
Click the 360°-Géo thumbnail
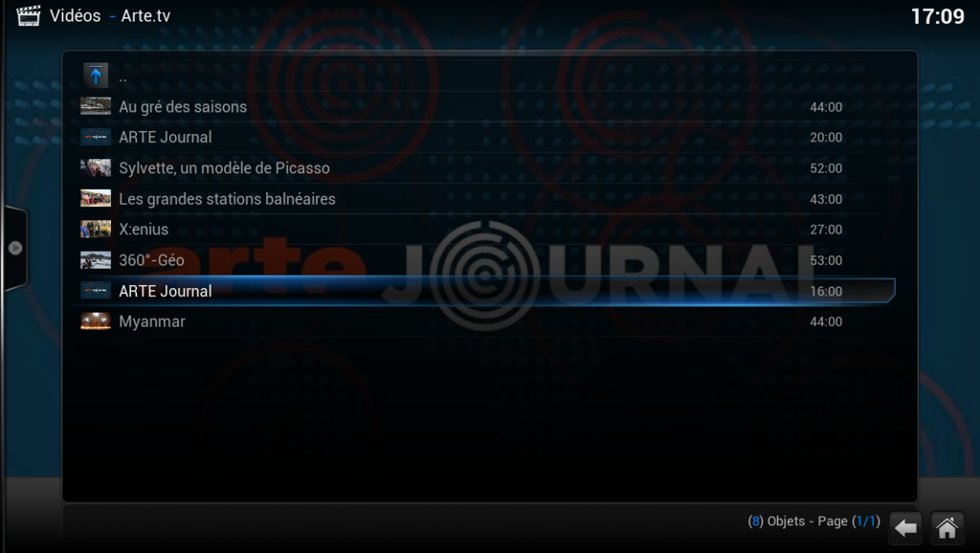tap(96, 259)
